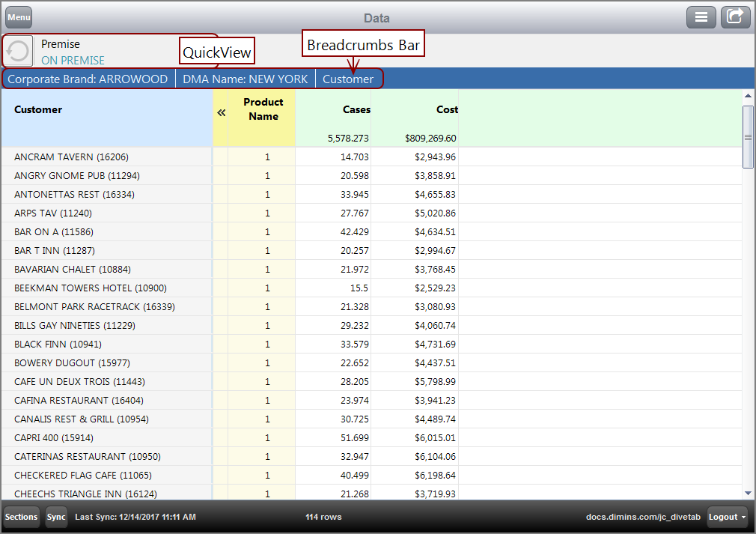Screen dimensions: 756x534
Task: Open the Menu button
Action: (x=19, y=17)
